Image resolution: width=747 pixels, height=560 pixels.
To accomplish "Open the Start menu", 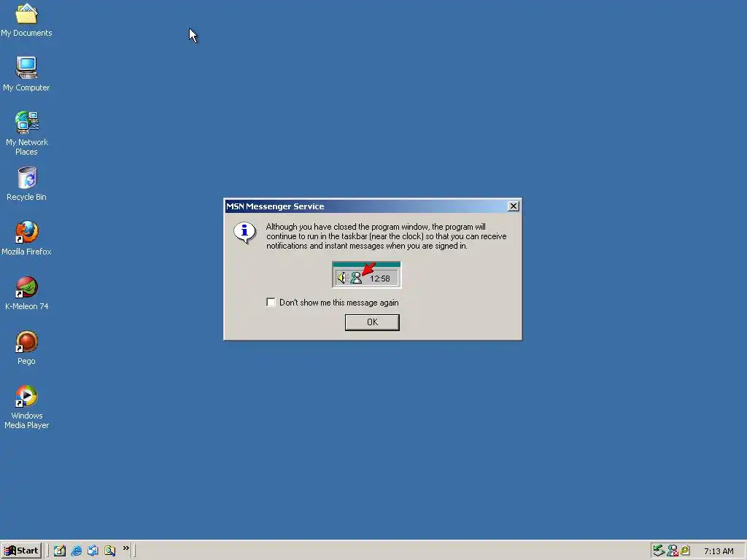I will coord(21,551).
